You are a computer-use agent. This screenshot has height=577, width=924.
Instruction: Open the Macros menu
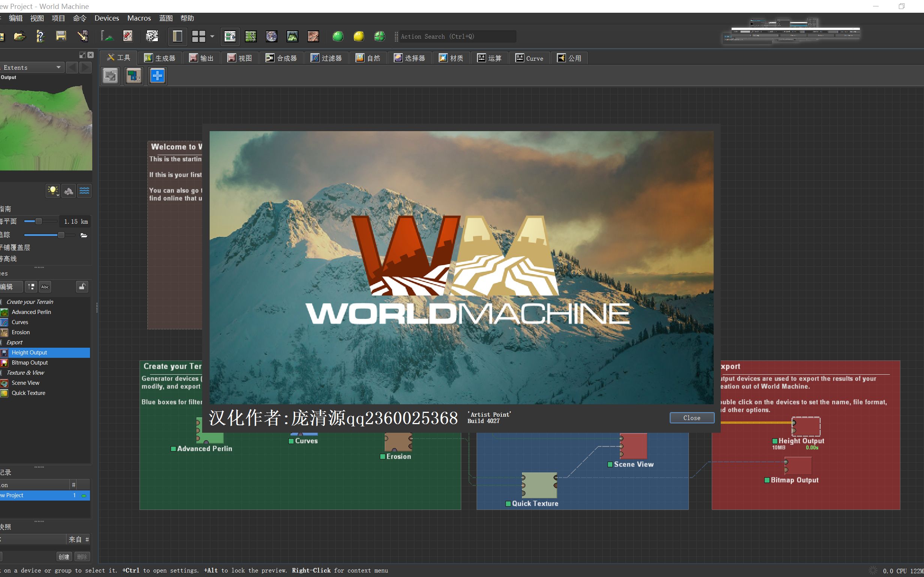pyautogui.click(x=139, y=18)
